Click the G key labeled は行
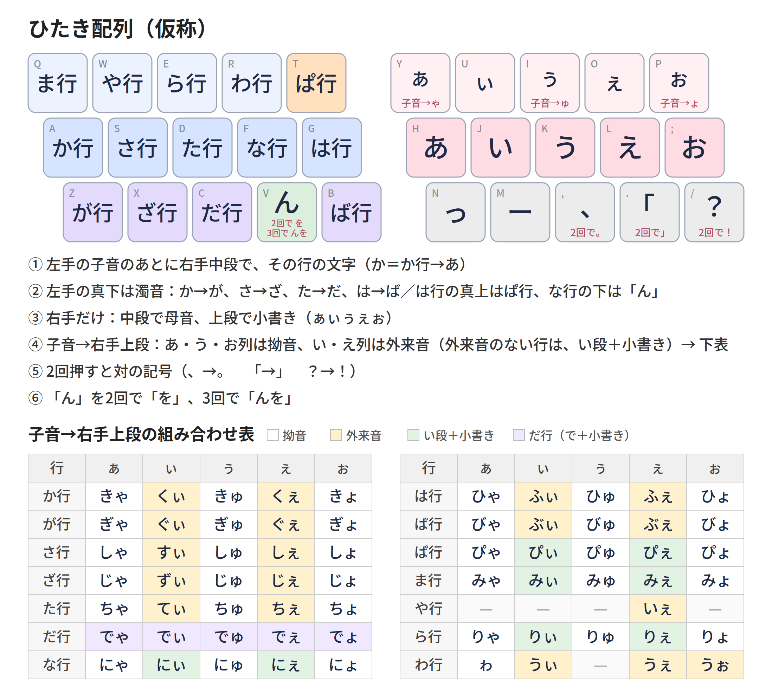Screen dimensions: 772x700 [332, 148]
